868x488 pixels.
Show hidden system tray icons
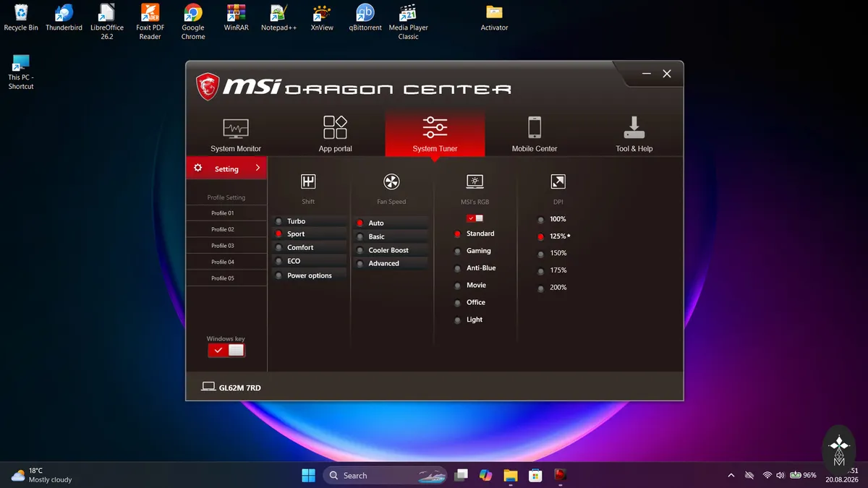coord(731,475)
